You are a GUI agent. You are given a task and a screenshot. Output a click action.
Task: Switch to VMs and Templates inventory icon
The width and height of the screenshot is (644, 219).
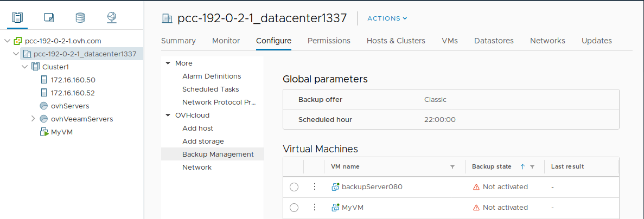point(49,17)
